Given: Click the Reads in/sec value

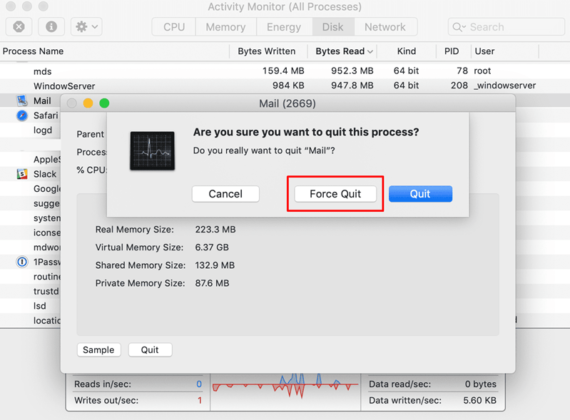Looking at the screenshot, I should point(199,384).
